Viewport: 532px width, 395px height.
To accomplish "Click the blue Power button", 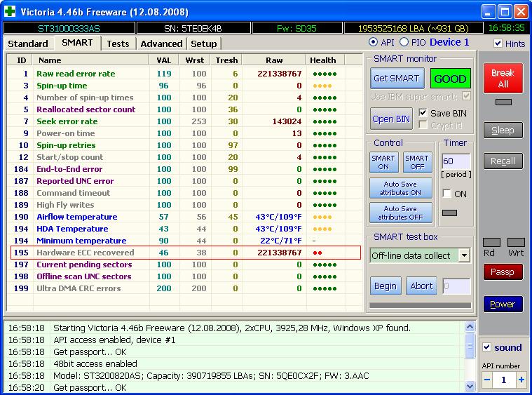I will 503,304.
